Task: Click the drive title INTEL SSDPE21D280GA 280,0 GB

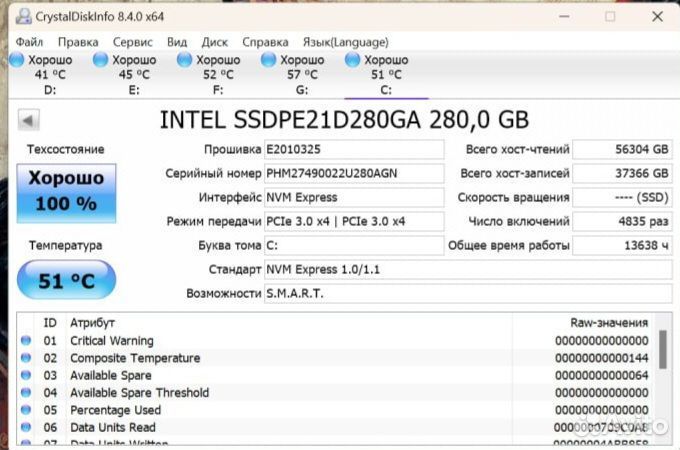Action: pos(344,120)
